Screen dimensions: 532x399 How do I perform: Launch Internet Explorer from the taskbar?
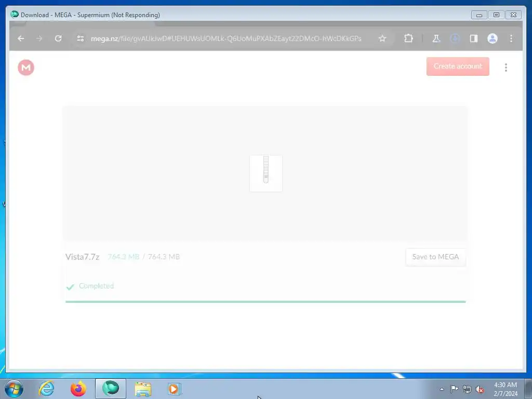[46, 389]
